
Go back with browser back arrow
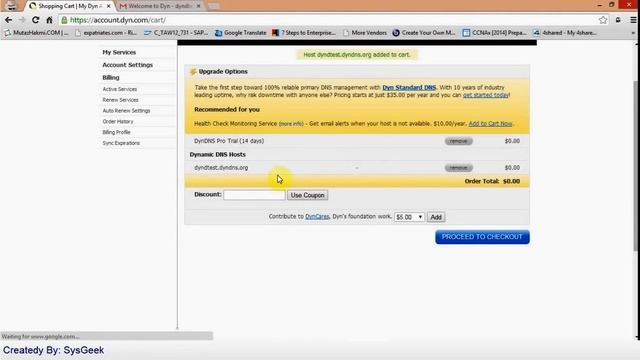[9, 20]
